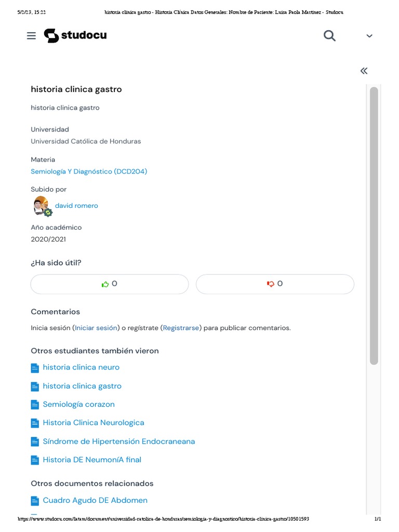Click david romero's avatar picture

point(42,206)
